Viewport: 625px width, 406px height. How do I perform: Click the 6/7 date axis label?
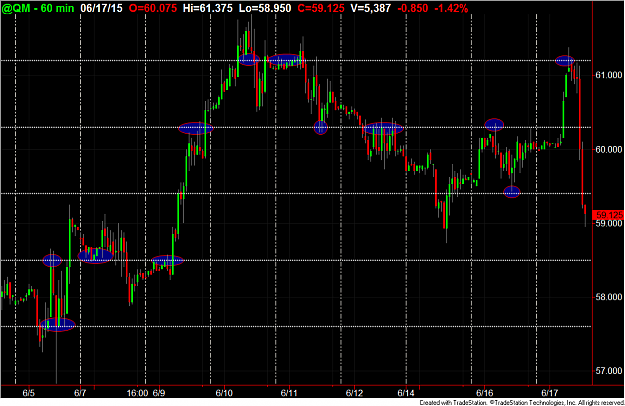[x=80, y=393]
